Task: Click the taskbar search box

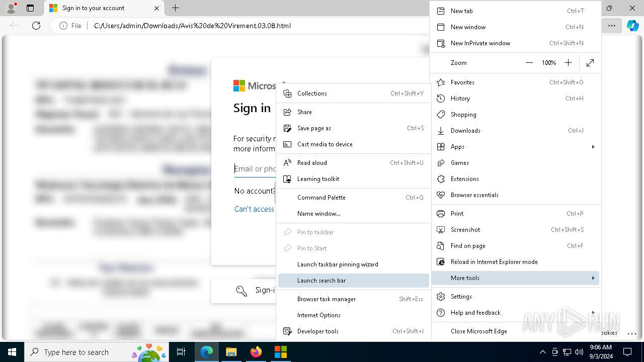Action: pyautogui.click(x=97, y=352)
